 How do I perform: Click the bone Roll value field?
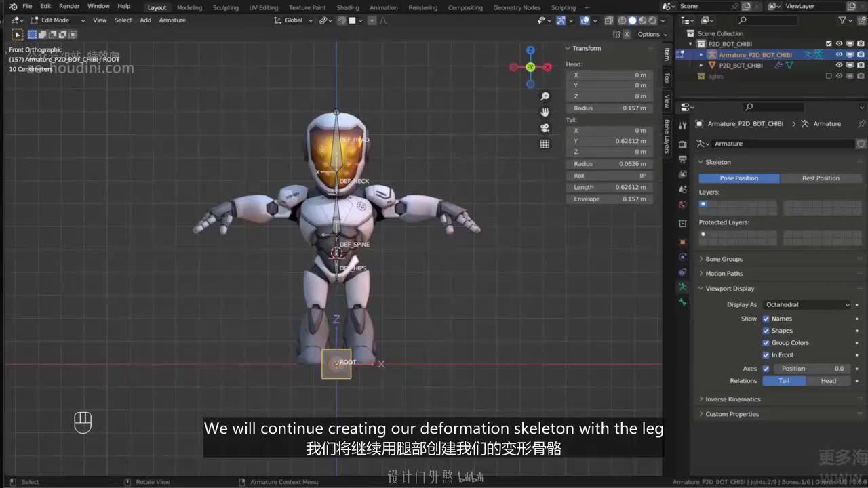click(609, 176)
